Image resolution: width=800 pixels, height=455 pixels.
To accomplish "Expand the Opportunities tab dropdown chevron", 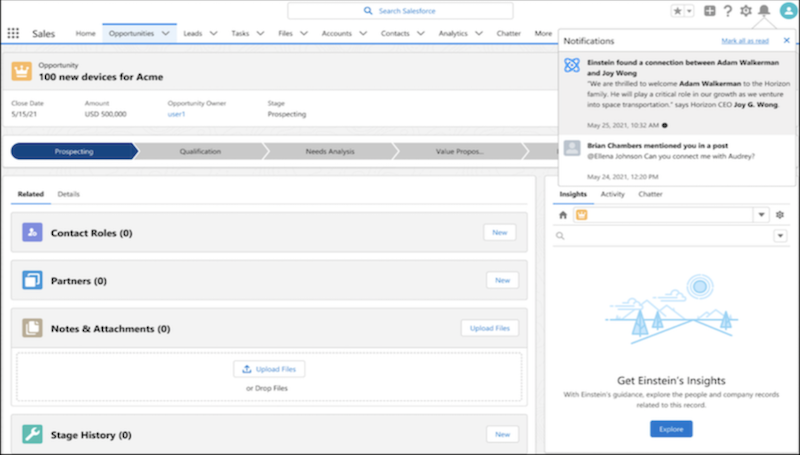I will tap(166, 34).
